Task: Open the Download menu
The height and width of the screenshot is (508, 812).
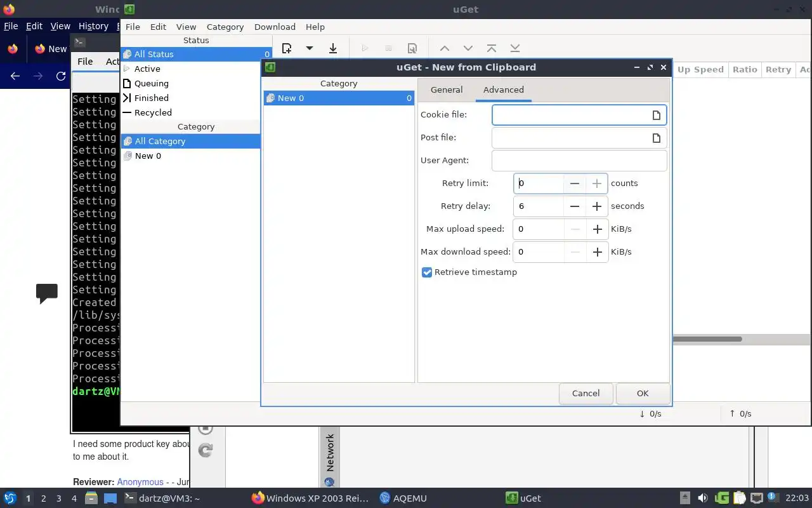Action: click(275, 27)
